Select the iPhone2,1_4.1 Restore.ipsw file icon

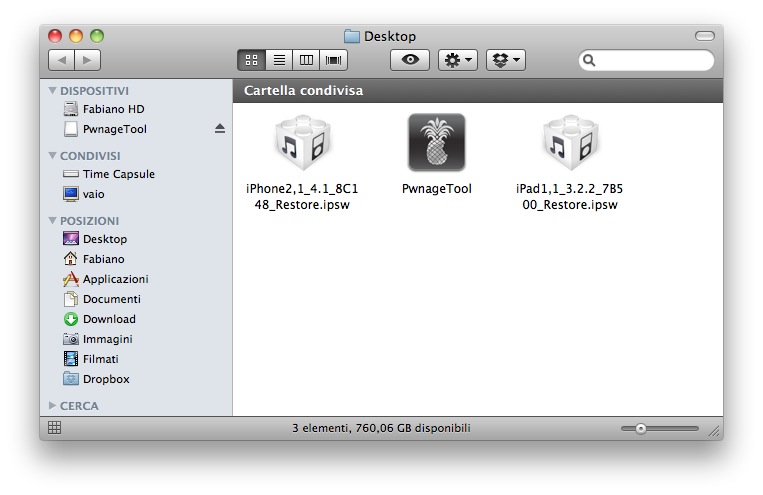tap(303, 143)
